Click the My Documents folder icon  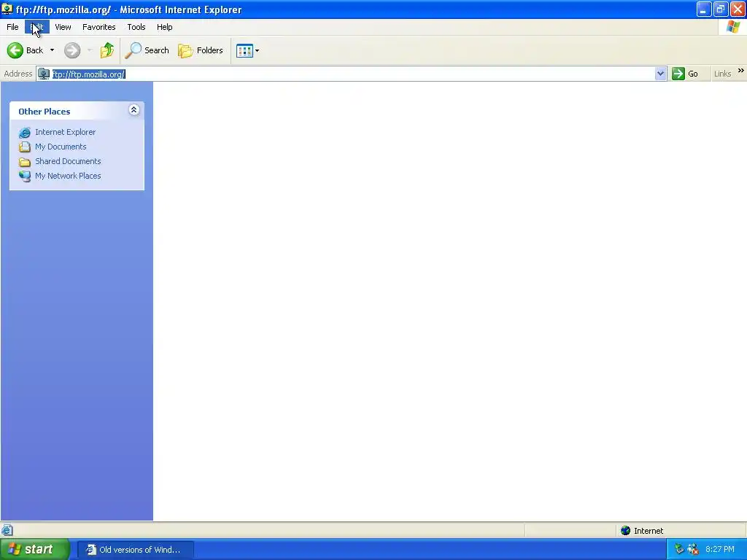[x=24, y=147]
